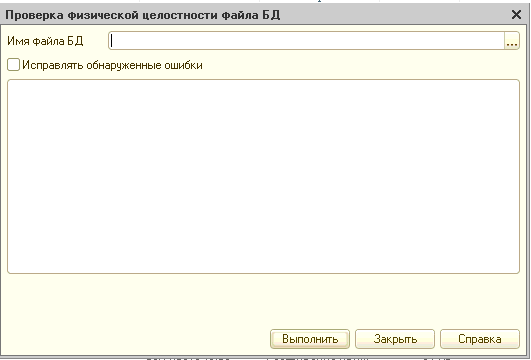Open Справка help button
This screenshot has width=531, height=360.
point(480,339)
